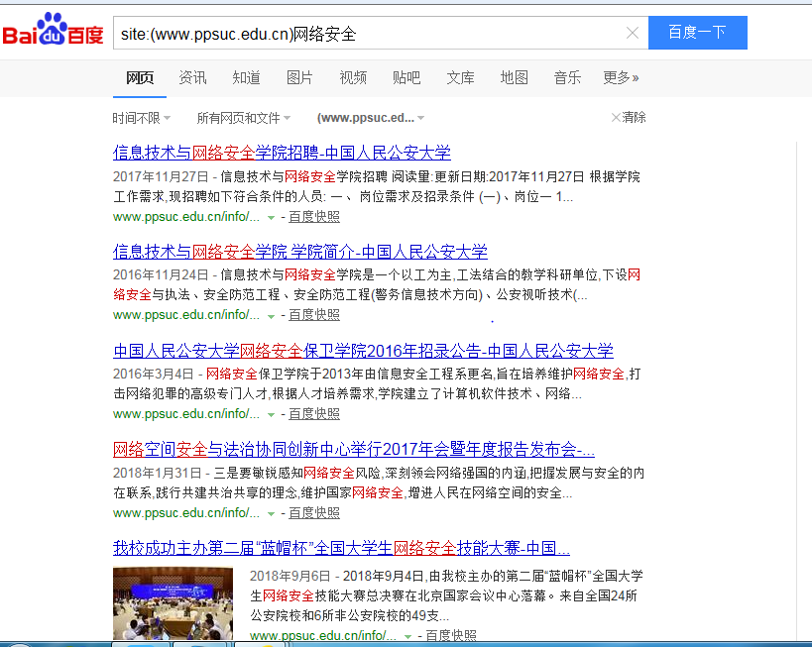Click the 蓝帽杯 conference thumbnail image
Viewport: 812px width, 647px height.
coord(173,603)
